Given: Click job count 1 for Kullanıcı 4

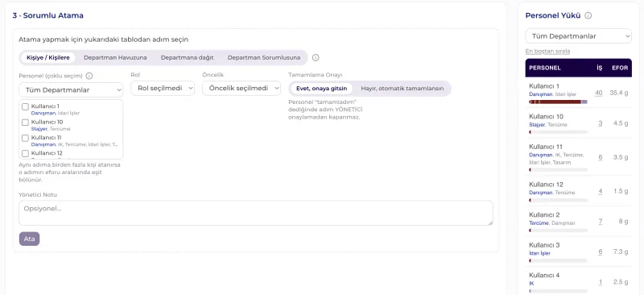Looking at the screenshot, I should [x=600, y=282].
